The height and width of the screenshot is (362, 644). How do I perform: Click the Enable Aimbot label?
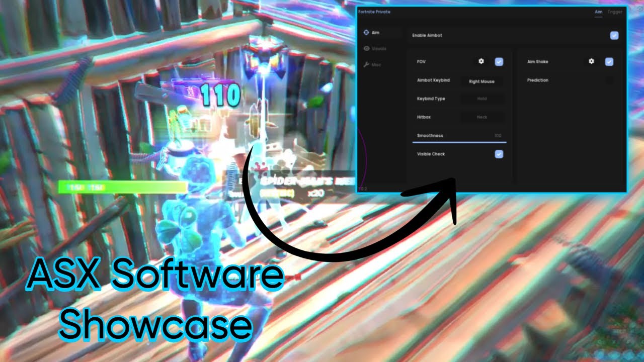click(x=427, y=36)
